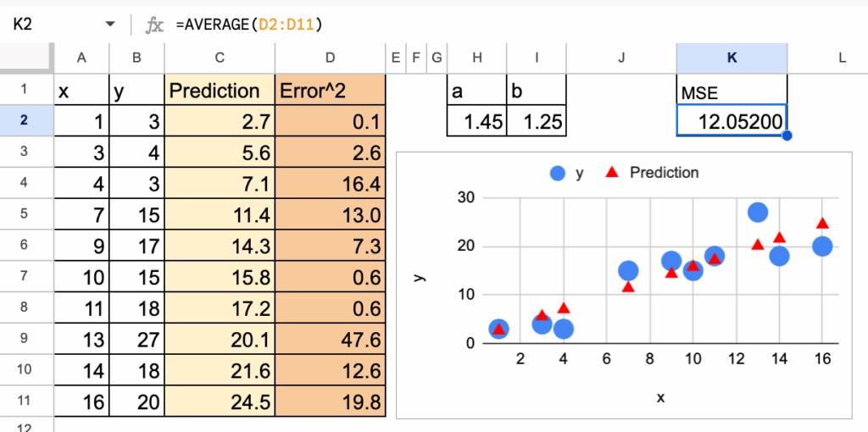The height and width of the screenshot is (432, 868).
Task: Click the Prediction column header cell
Action: [x=220, y=91]
